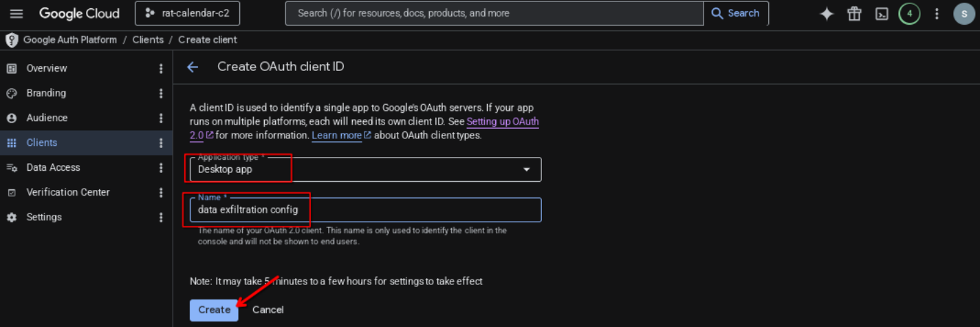Click the Overview dashboard icon
The width and height of the screenshot is (980, 327).
pyautogui.click(x=11, y=68)
